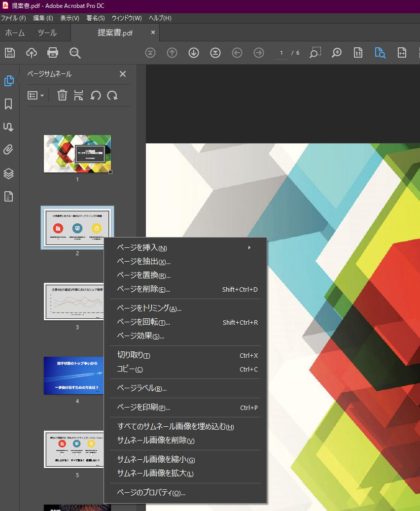Go to first page icon
420x511 pixels.
coord(150,53)
